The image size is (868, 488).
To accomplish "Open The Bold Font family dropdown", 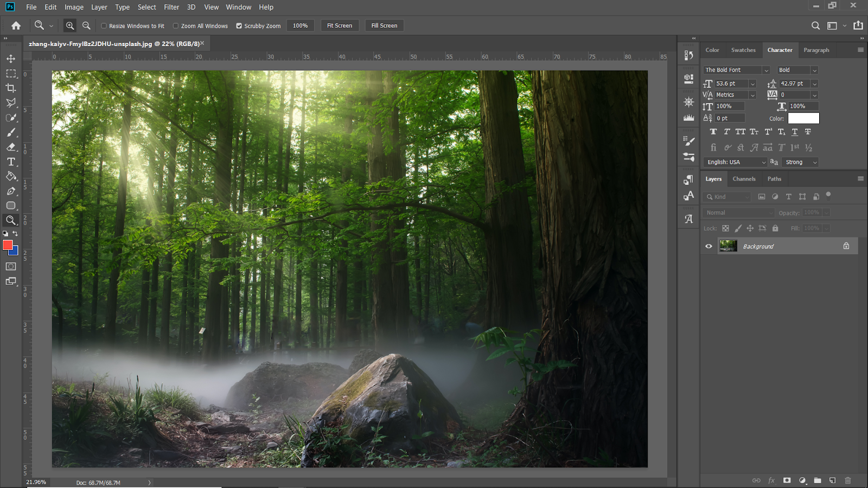I will (765, 70).
